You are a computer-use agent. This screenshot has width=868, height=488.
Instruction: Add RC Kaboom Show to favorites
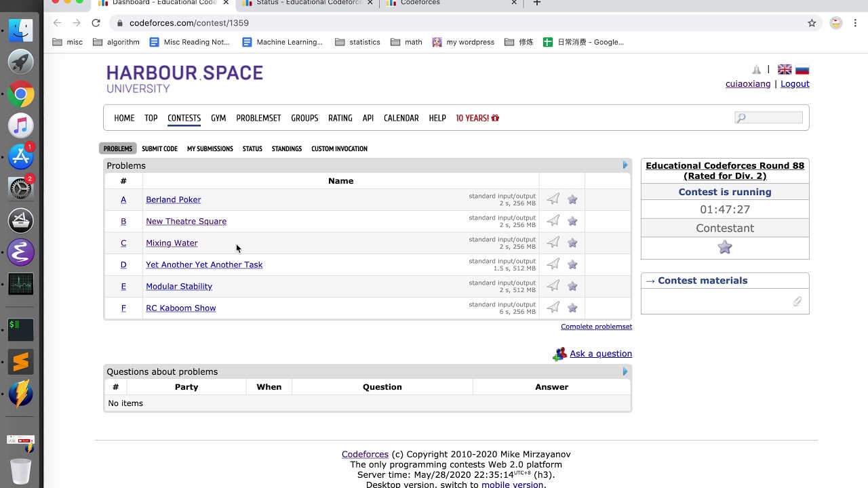click(572, 308)
